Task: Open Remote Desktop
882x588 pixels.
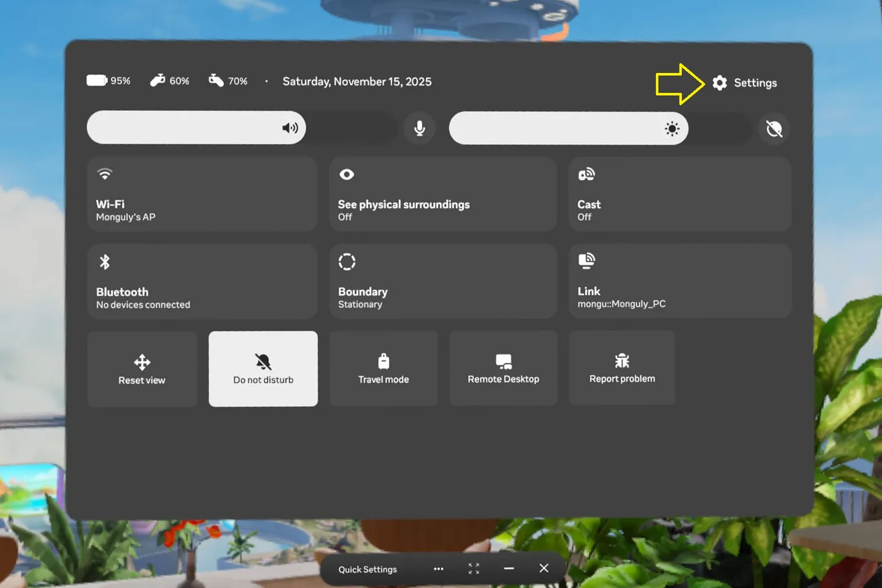Action: tap(504, 369)
